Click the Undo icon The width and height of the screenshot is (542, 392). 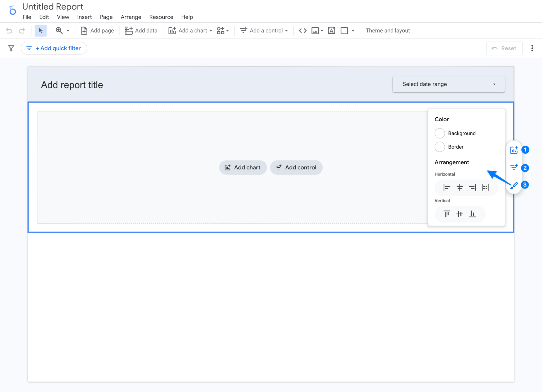coord(10,30)
